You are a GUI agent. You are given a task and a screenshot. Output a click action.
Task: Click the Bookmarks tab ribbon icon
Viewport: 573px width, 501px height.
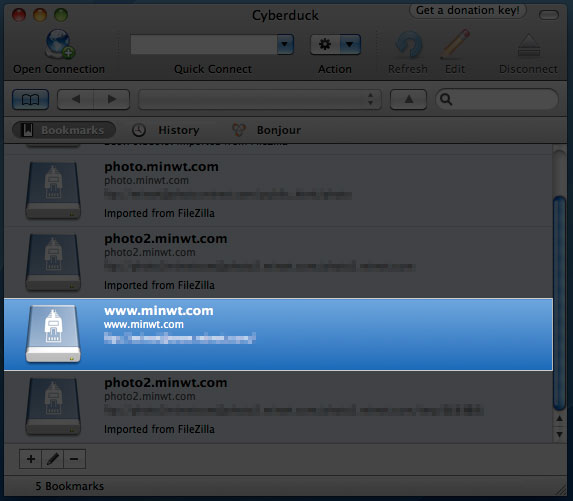[x=28, y=130]
